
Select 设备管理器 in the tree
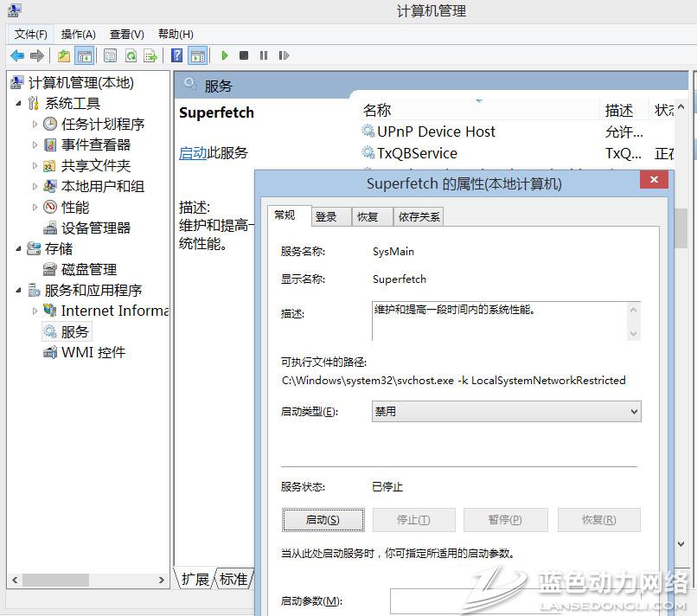tap(95, 228)
